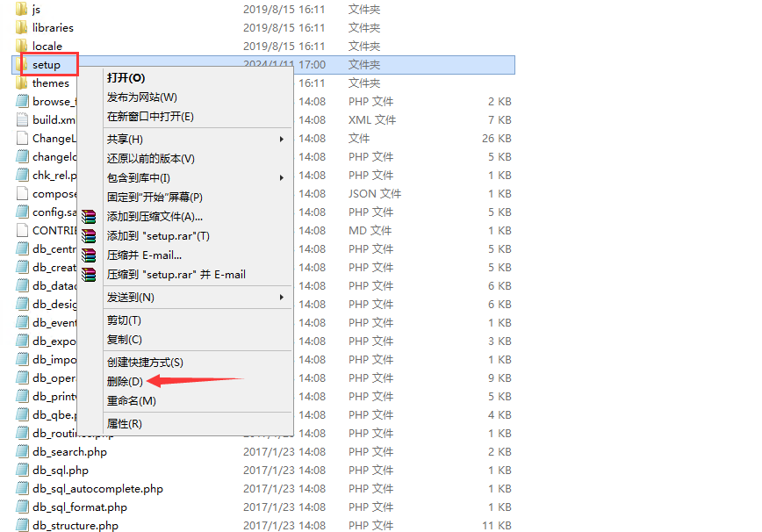762x532 pixels.
Task: Click the db_structure.php file icon
Action: (23, 525)
